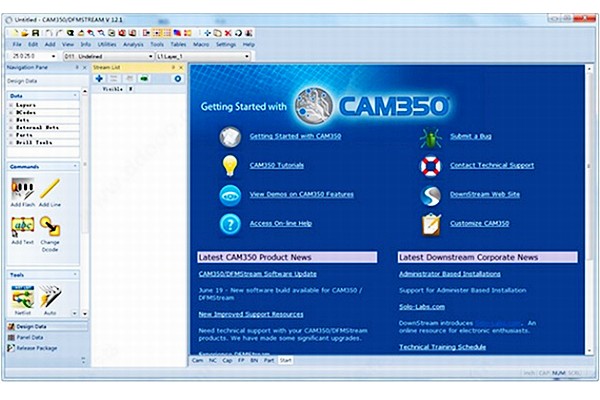This screenshot has width=600, height=400.
Task: Open the File menu
Action: click(x=17, y=44)
